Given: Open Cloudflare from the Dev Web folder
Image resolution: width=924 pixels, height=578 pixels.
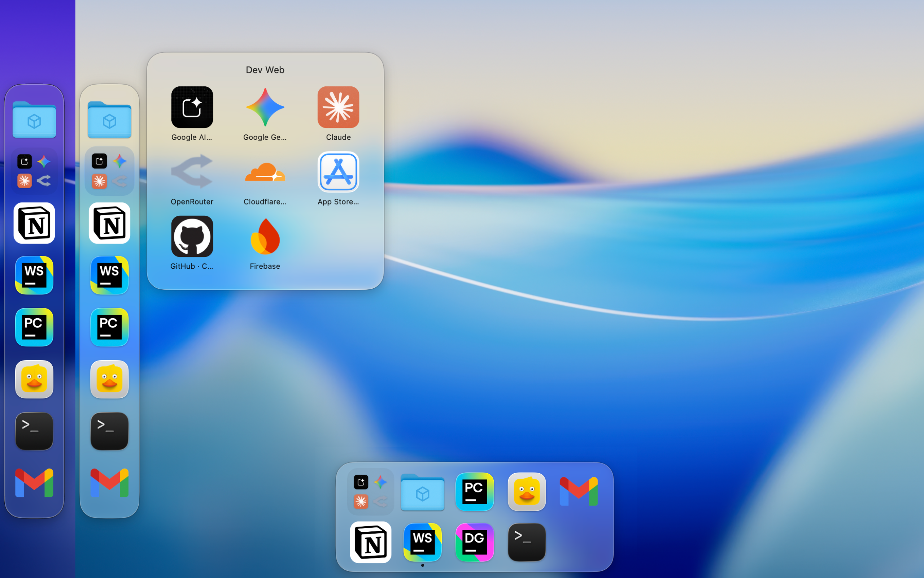Looking at the screenshot, I should (265, 172).
